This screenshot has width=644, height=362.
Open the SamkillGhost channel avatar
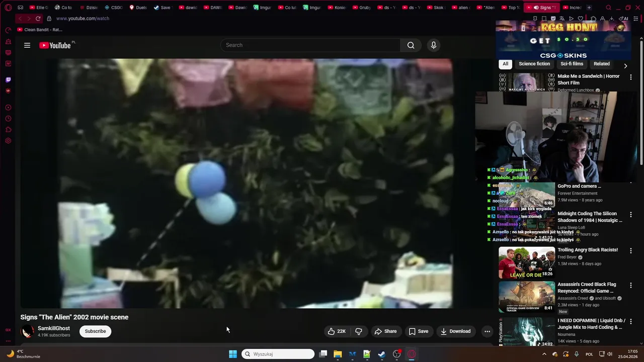27,331
